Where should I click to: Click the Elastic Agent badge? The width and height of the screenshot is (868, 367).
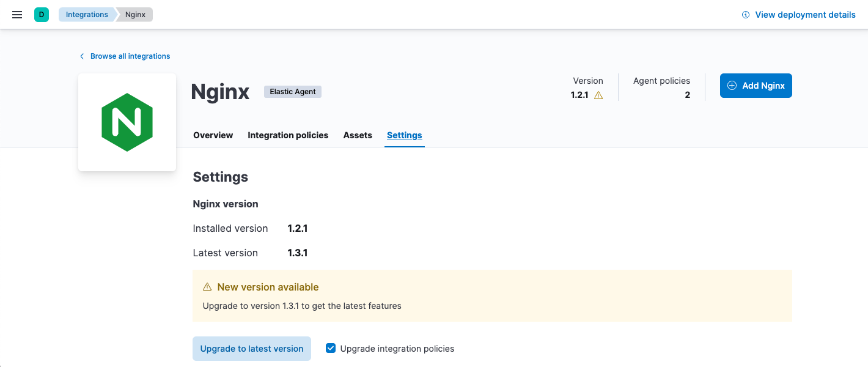tap(292, 92)
